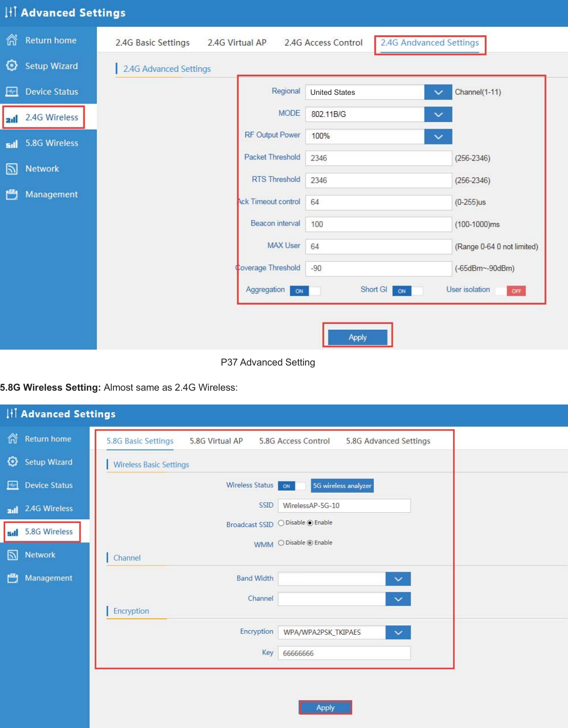Click the Management briefcase icon in top panel
Image resolution: width=568 pixels, height=728 pixels.
(12, 194)
